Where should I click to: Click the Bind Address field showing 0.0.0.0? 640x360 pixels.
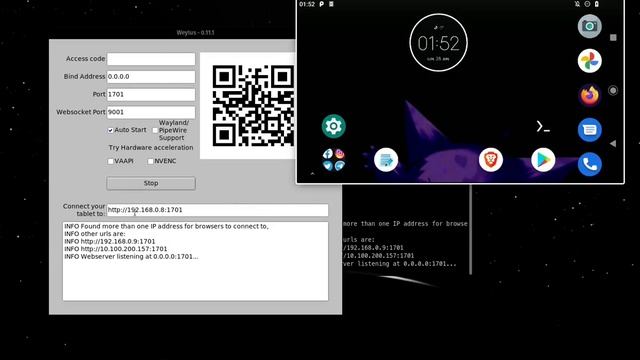click(151, 77)
